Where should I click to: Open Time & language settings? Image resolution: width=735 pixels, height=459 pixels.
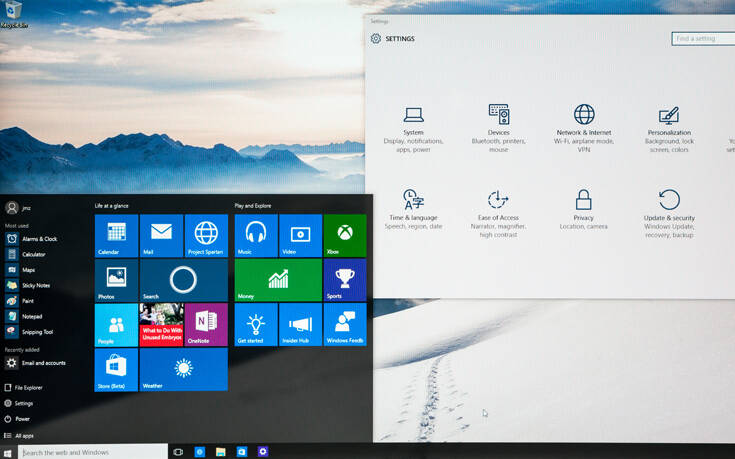click(x=413, y=209)
